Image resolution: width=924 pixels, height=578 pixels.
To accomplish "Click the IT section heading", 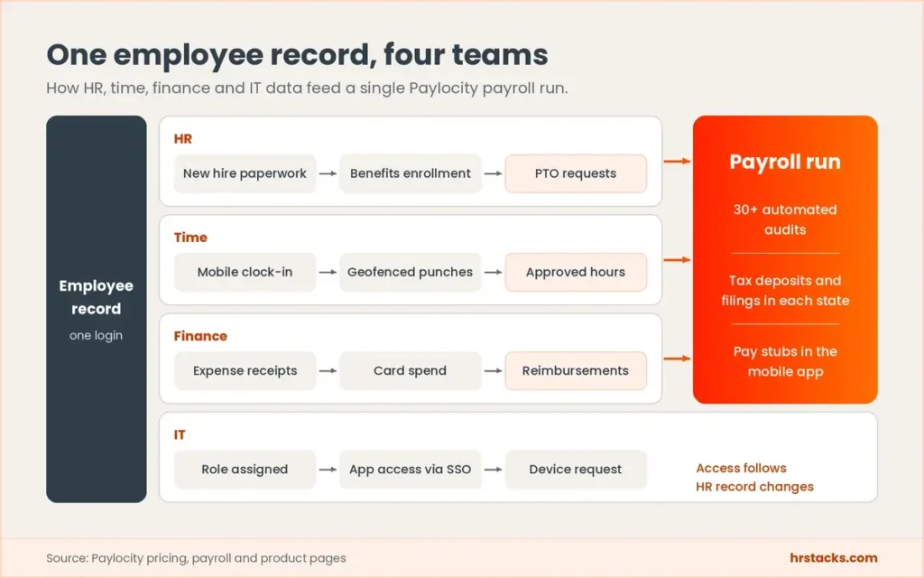I will pos(180,434).
